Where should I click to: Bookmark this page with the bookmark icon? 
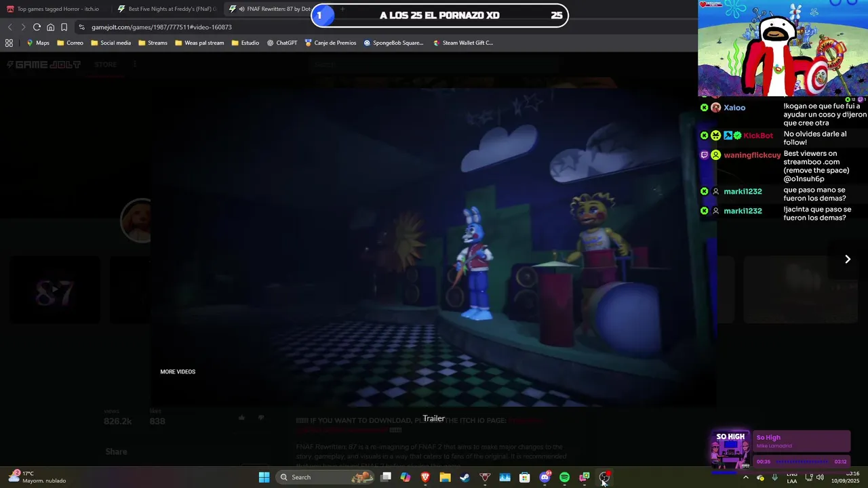pos(64,27)
